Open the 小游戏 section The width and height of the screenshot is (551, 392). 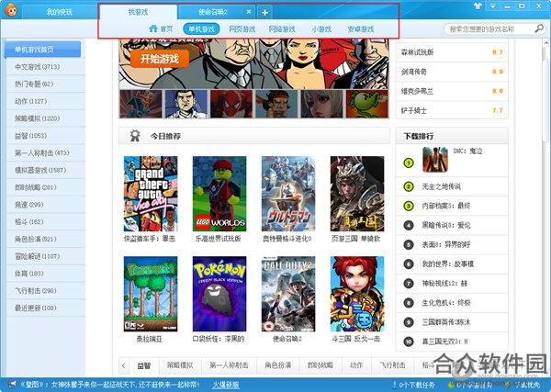pyautogui.click(x=321, y=29)
